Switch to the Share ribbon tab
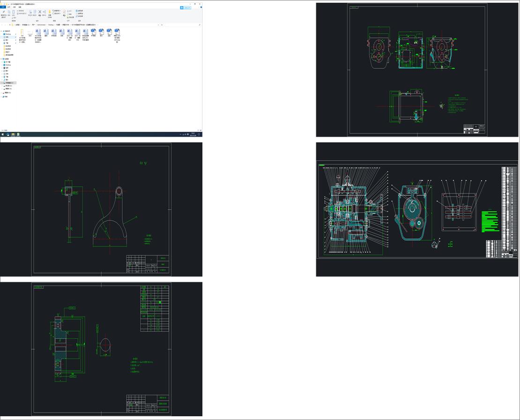The height and width of the screenshot is (420, 520). (x=14, y=7)
